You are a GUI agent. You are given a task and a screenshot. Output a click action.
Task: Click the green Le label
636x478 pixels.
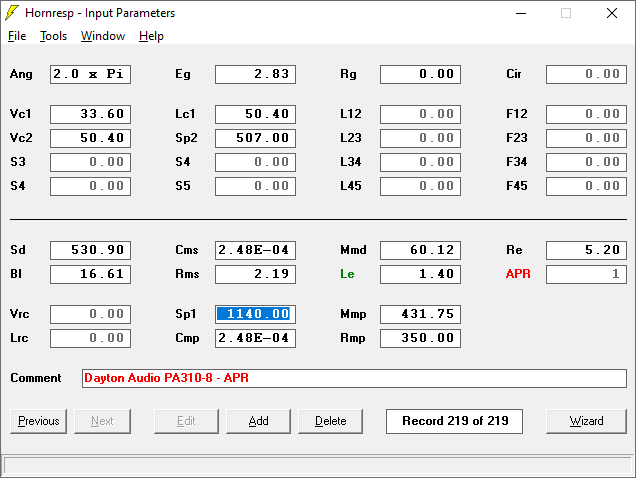(347, 274)
